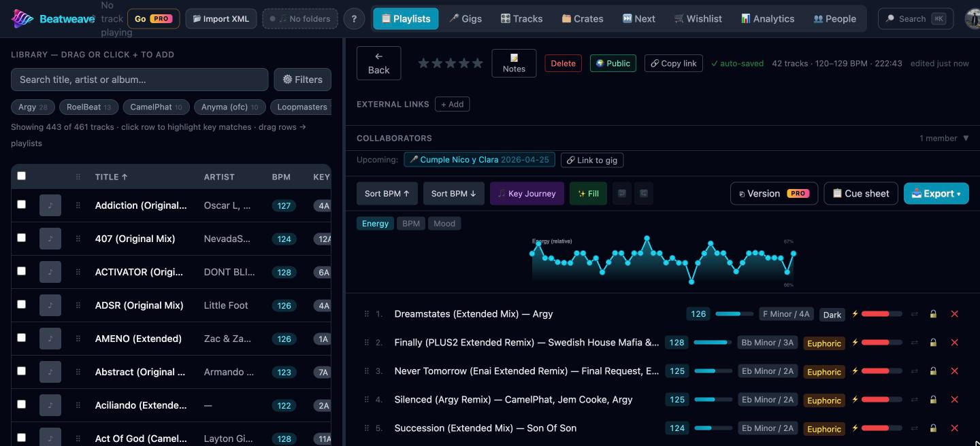Select the Aciliando (Extended) checkbox
This screenshot has height=446, width=980.
coord(21,405)
